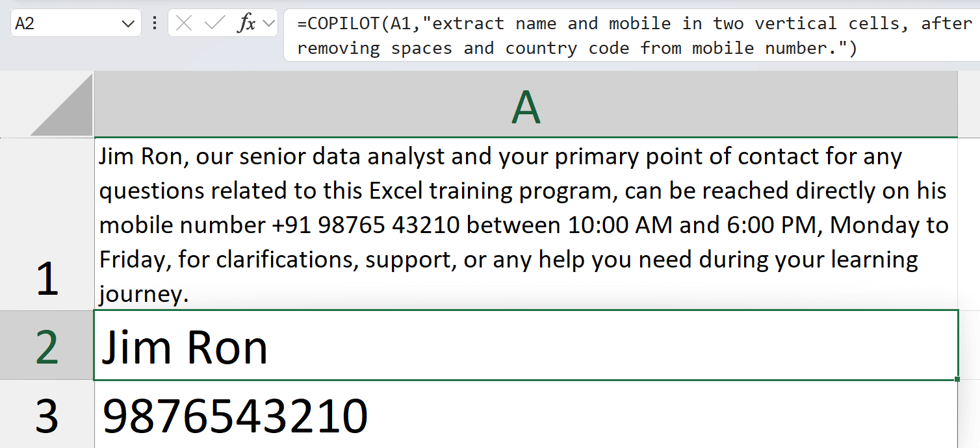Click the second formula line starting with "removing"

577,49
